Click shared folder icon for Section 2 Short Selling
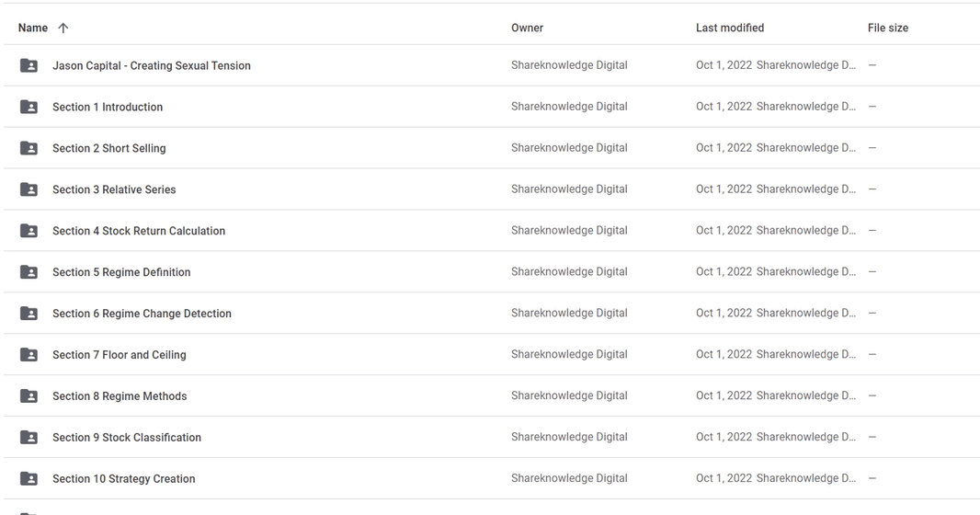This screenshot has width=980, height=515. click(28, 148)
